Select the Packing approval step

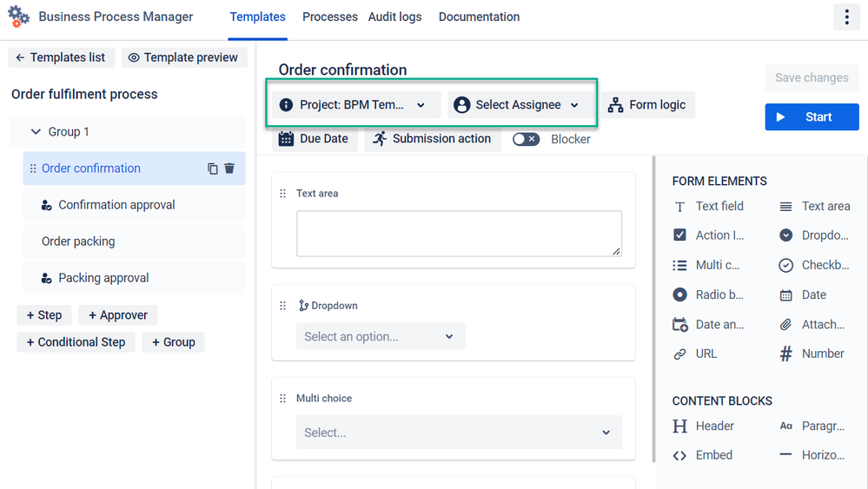(x=134, y=278)
